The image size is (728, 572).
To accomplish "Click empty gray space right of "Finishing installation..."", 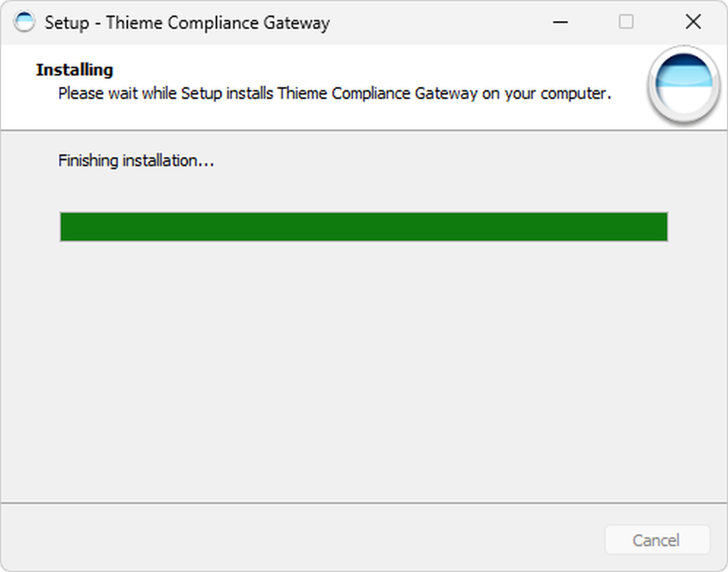I will 438,161.
